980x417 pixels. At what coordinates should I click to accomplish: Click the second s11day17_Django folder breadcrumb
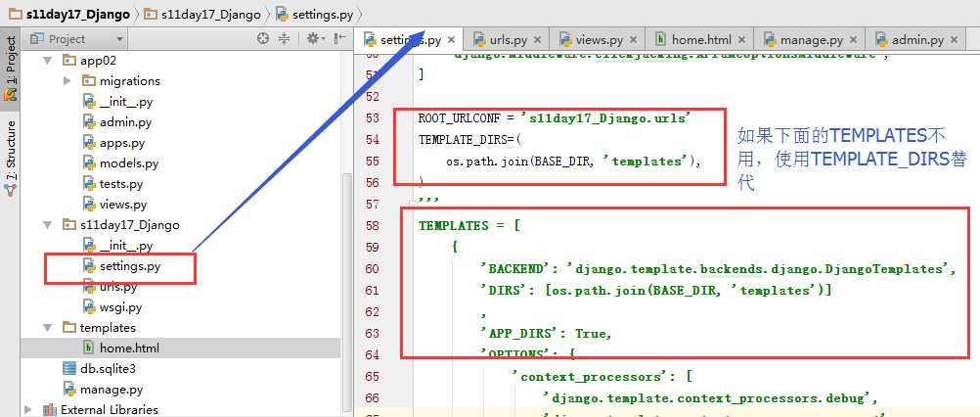click(x=204, y=14)
